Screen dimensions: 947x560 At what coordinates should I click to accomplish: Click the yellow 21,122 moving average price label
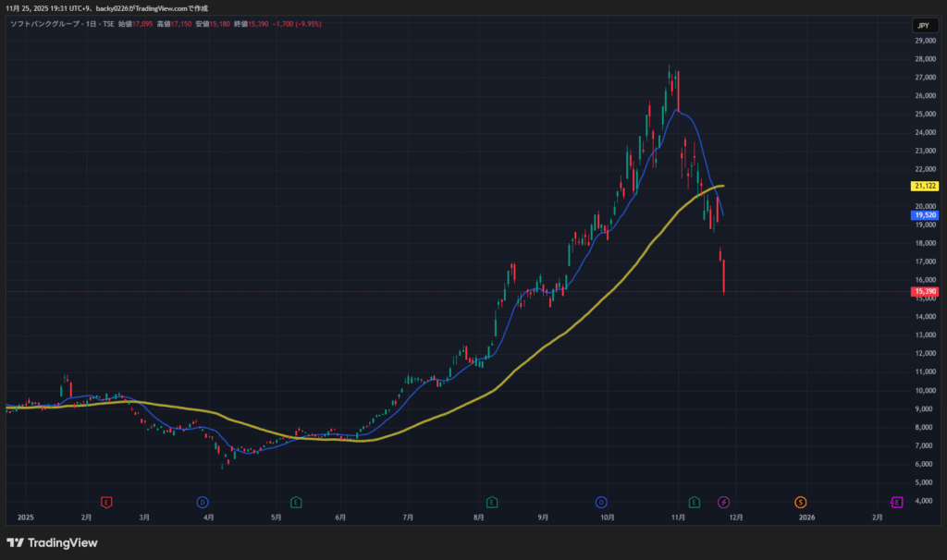[925, 186]
